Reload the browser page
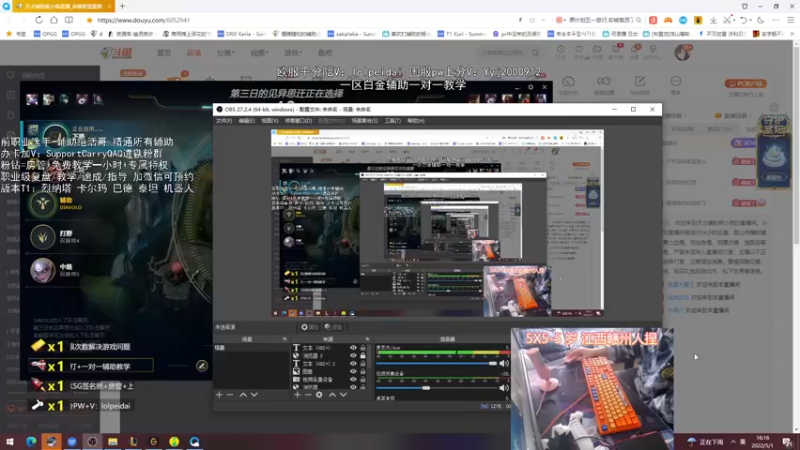This screenshot has height=450, width=800. (x=39, y=20)
